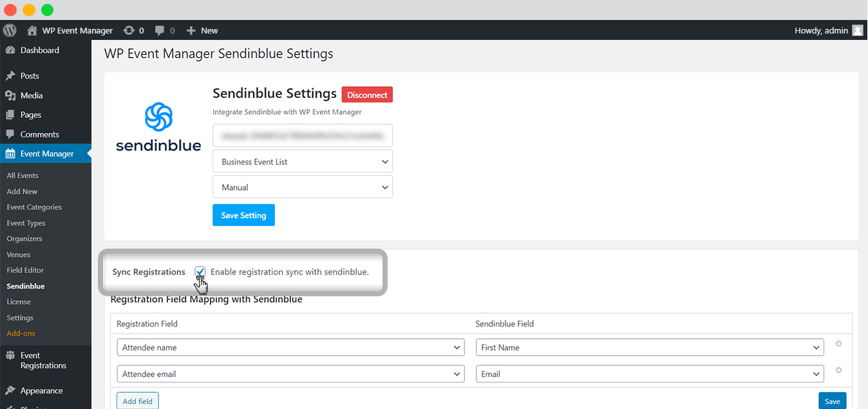
Task: Click the WordPress logo icon
Action: click(x=10, y=30)
